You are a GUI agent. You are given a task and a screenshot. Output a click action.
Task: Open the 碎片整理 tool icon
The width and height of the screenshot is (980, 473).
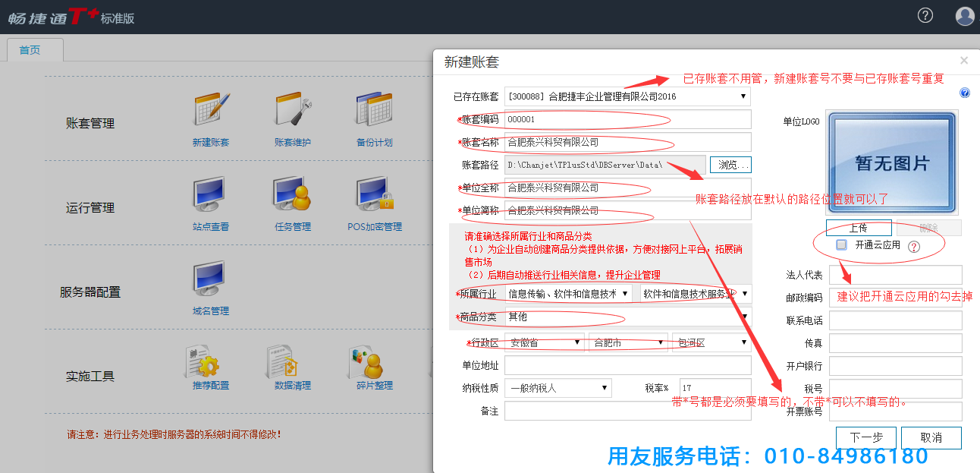click(367, 362)
